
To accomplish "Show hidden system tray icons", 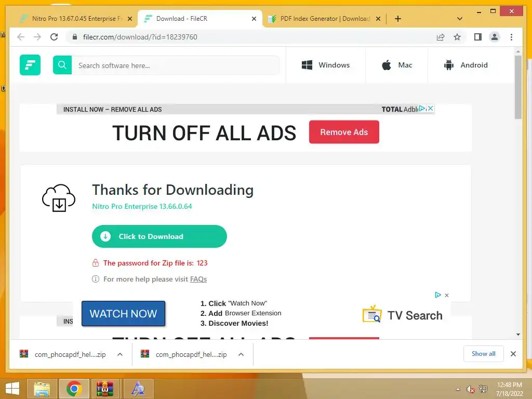I will 458,389.
